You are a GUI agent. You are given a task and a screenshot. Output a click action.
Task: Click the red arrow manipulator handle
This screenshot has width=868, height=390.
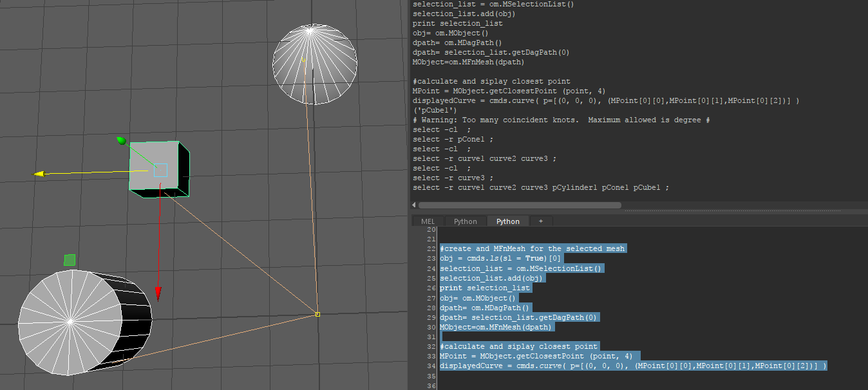158,293
